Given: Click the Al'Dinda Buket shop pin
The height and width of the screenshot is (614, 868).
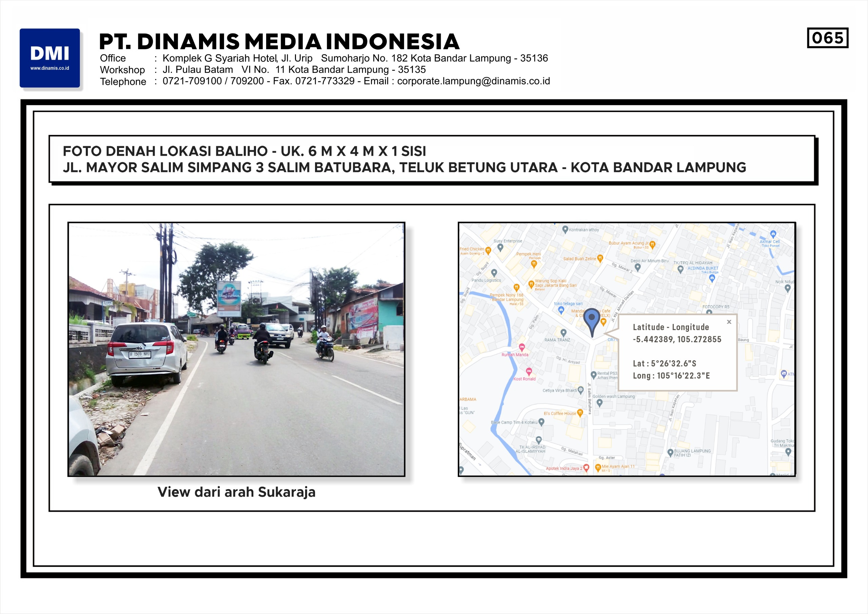Looking at the screenshot, I should pos(712,279).
